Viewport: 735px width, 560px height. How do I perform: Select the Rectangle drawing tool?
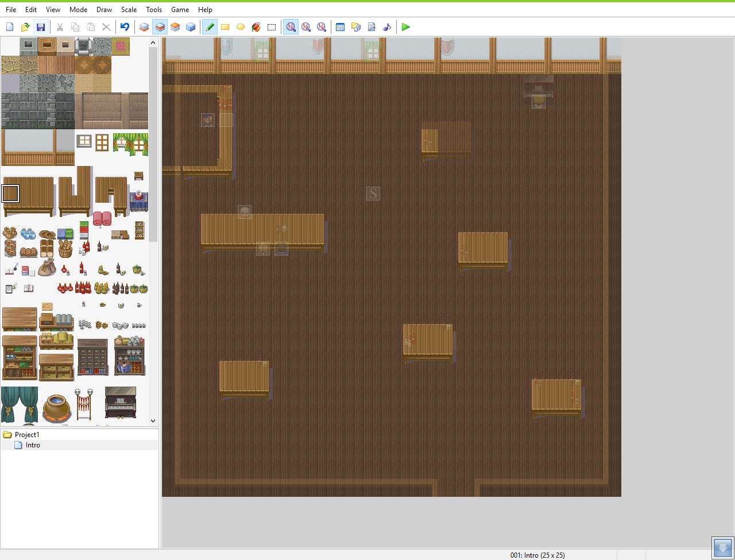(x=225, y=27)
